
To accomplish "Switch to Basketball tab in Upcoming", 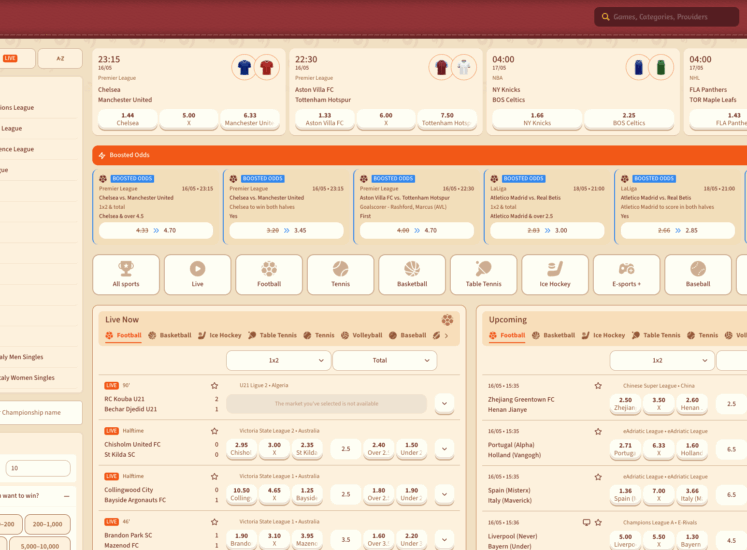I will coord(554,336).
